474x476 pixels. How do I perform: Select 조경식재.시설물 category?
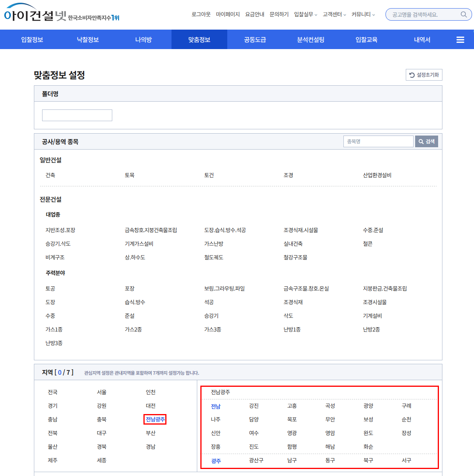301,230
